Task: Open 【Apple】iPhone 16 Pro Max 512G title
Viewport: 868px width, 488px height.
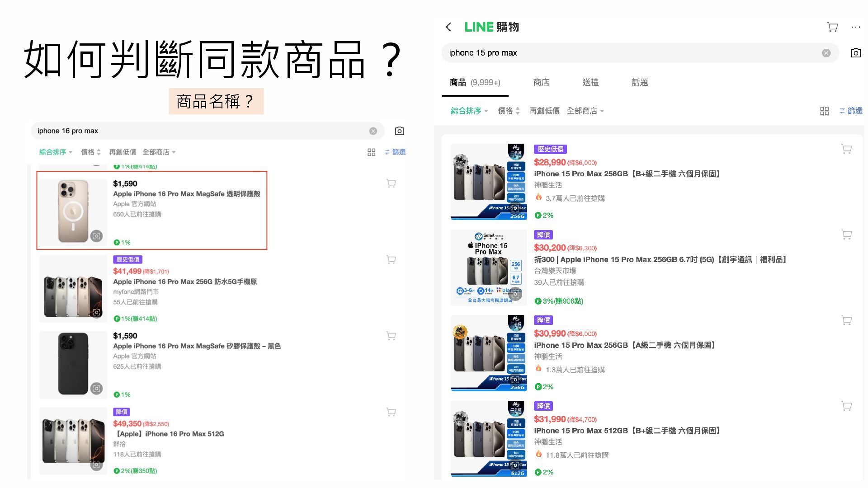Action: point(169,434)
